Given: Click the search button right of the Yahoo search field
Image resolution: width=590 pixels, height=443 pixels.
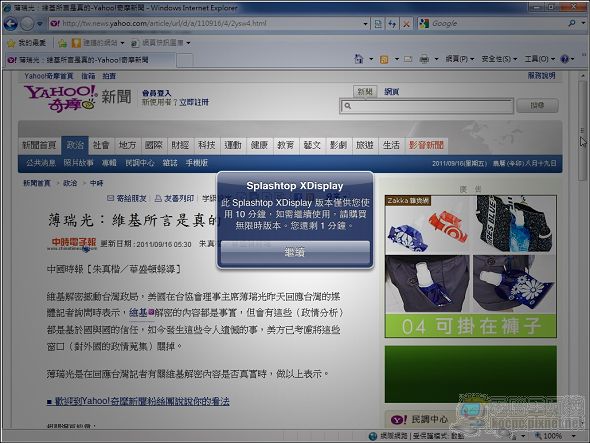Looking at the screenshot, I should pyautogui.click(x=537, y=106).
